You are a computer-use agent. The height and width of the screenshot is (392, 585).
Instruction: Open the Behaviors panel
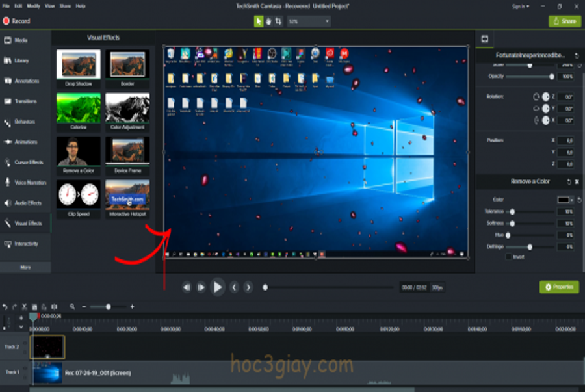coord(25,122)
